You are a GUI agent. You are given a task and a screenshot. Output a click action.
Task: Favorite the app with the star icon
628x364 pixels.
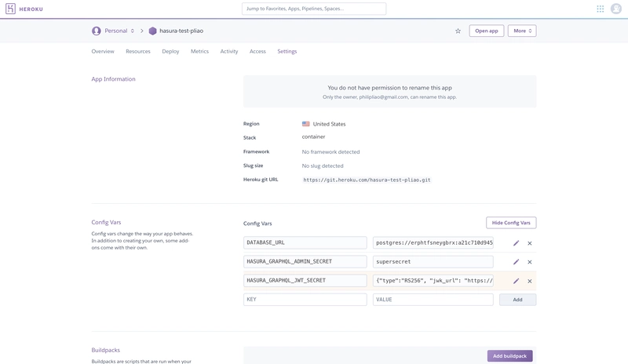coord(458,31)
